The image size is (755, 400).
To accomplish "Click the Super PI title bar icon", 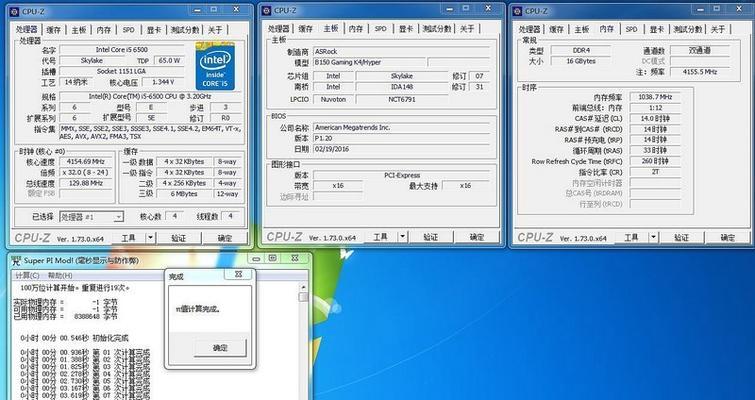I will click(16, 261).
